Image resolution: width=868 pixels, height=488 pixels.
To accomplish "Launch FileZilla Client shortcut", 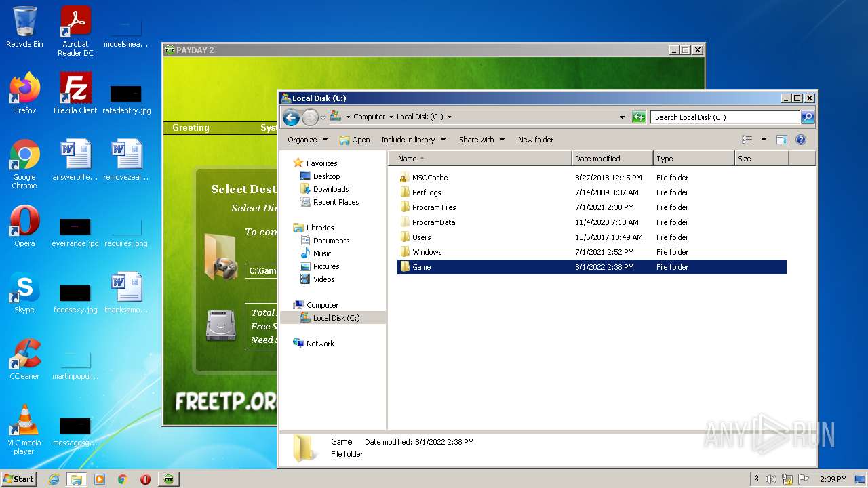I will (75, 94).
